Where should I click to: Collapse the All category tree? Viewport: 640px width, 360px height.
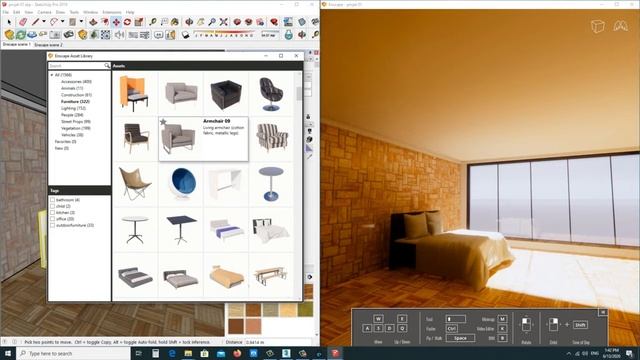[52, 75]
